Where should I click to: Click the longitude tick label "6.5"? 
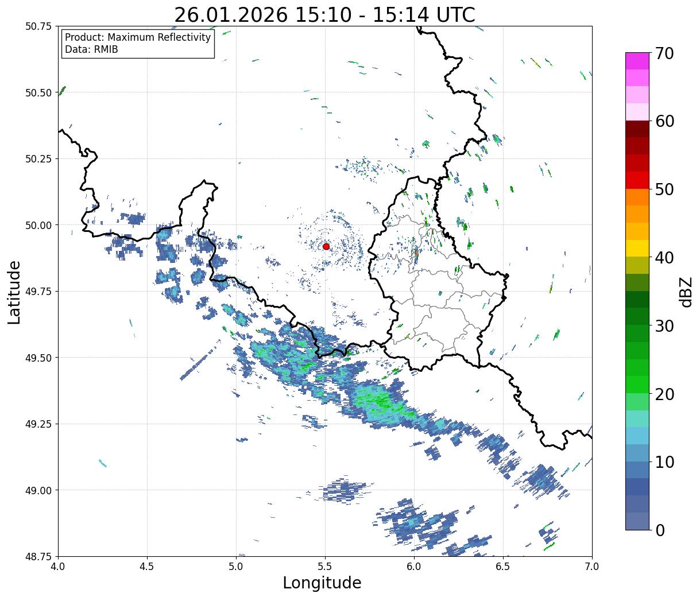[503, 567]
